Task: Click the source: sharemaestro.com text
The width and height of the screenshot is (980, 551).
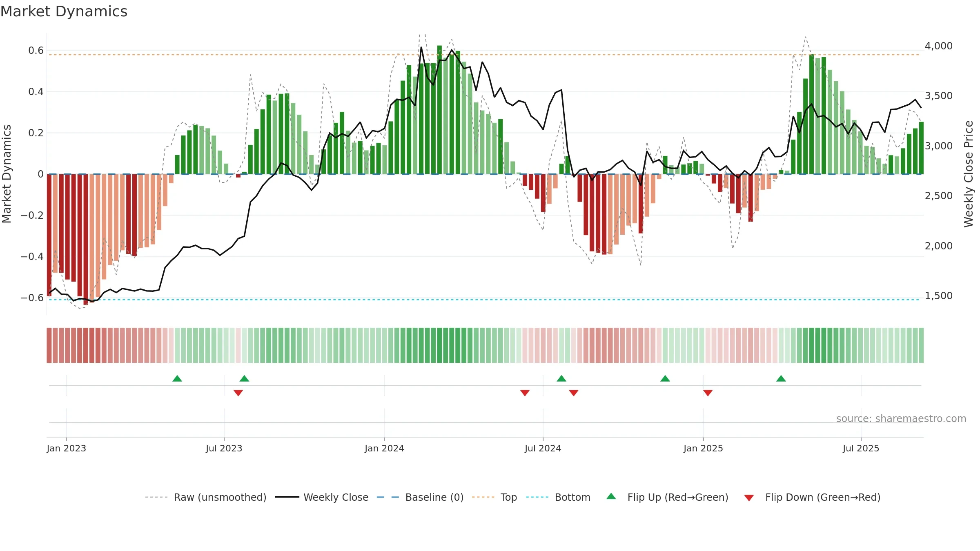Action: [x=901, y=419]
